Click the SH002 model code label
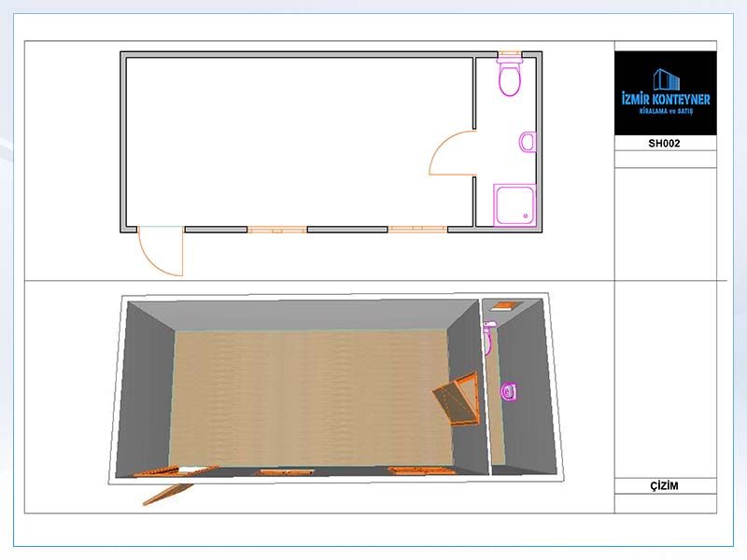 (666, 144)
